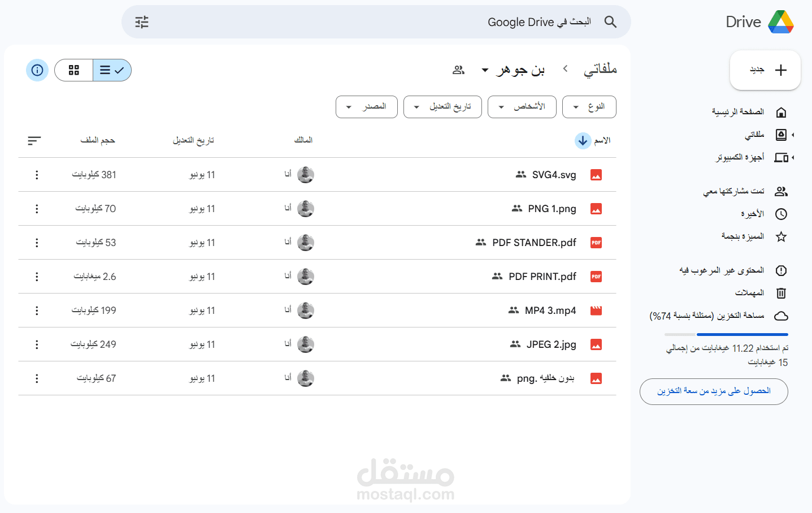Click the cloud storage icon
Viewport: 812px width, 513px height.
[781, 316]
